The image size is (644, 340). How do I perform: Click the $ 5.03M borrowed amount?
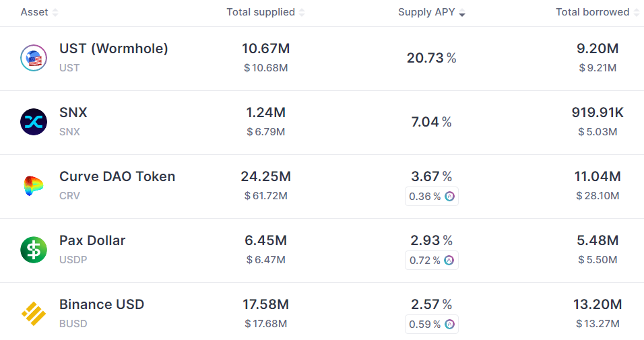(x=598, y=132)
